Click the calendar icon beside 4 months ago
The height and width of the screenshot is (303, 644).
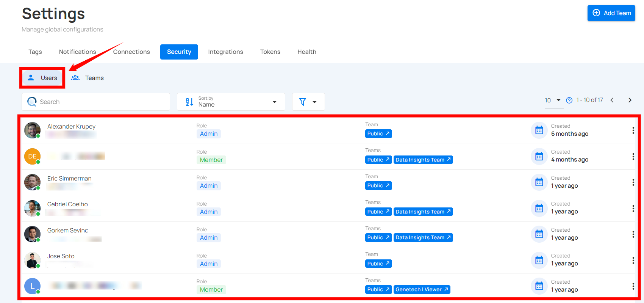point(539,156)
